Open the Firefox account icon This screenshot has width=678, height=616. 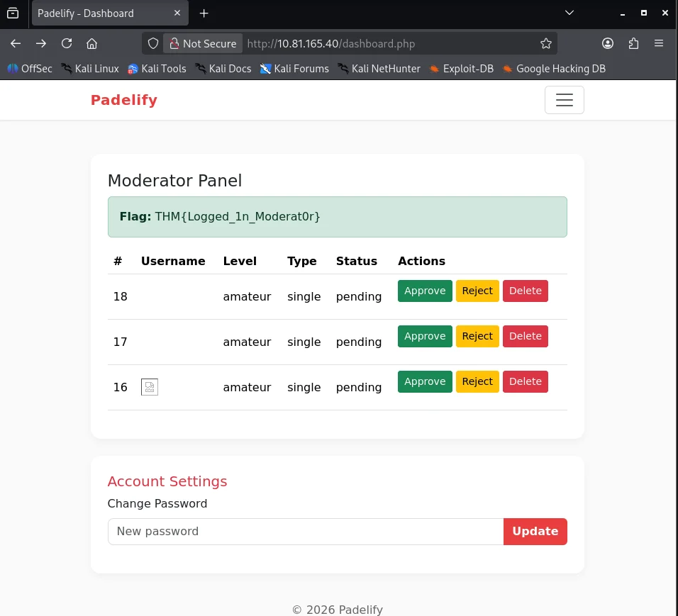pos(608,43)
